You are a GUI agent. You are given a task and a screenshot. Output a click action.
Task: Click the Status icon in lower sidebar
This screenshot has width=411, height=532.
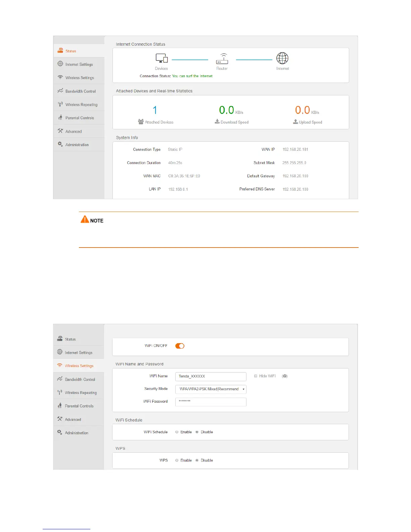[x=60, y=339]
